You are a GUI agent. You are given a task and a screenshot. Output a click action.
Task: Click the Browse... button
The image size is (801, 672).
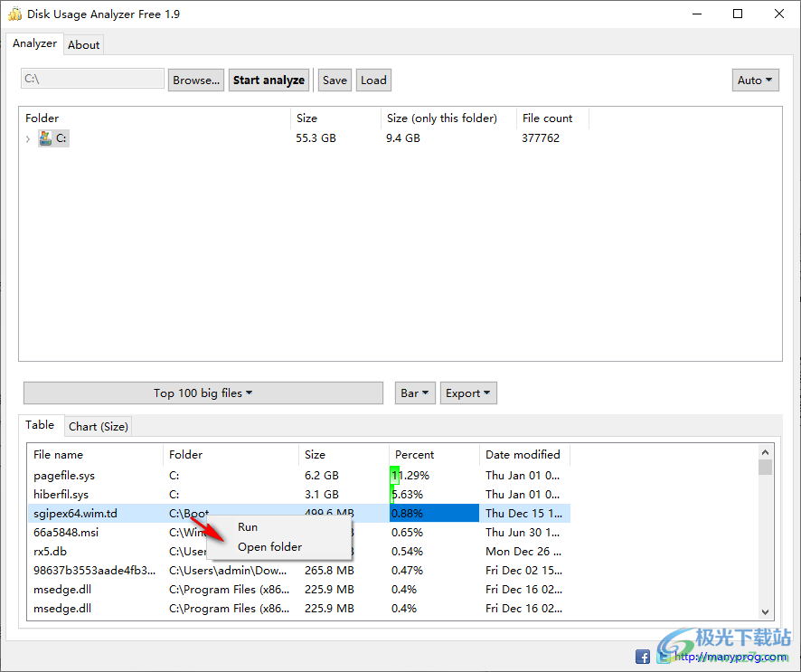click(x=196, y=80)
